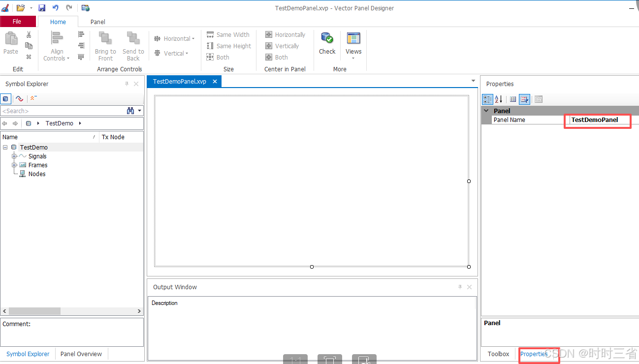Image resolution: width=639 pixels, height=364 pixels.
Task: Open the Horizontal spacing dropdown
Action: click(x=174, y=38)
